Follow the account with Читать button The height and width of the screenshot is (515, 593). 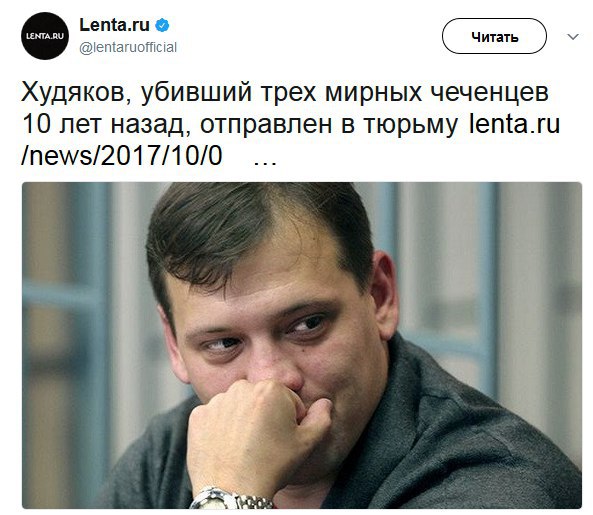494,36
